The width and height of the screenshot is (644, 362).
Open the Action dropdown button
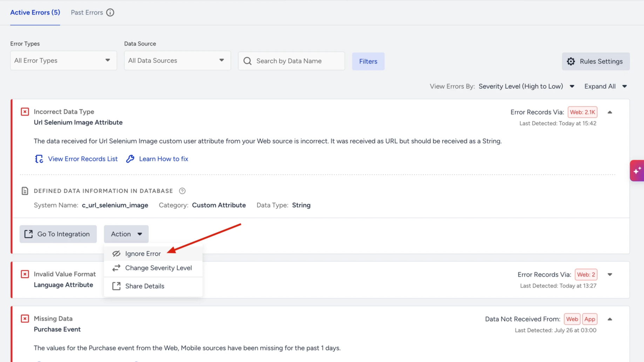coord(126,234)
